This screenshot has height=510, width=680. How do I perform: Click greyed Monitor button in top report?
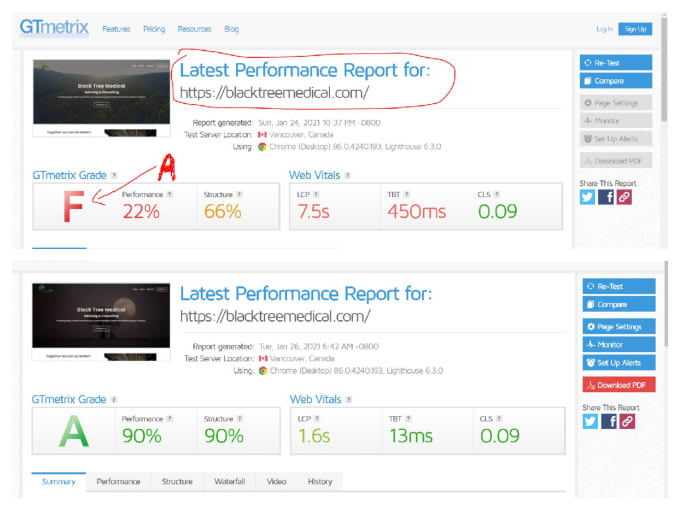coord(616,121)
